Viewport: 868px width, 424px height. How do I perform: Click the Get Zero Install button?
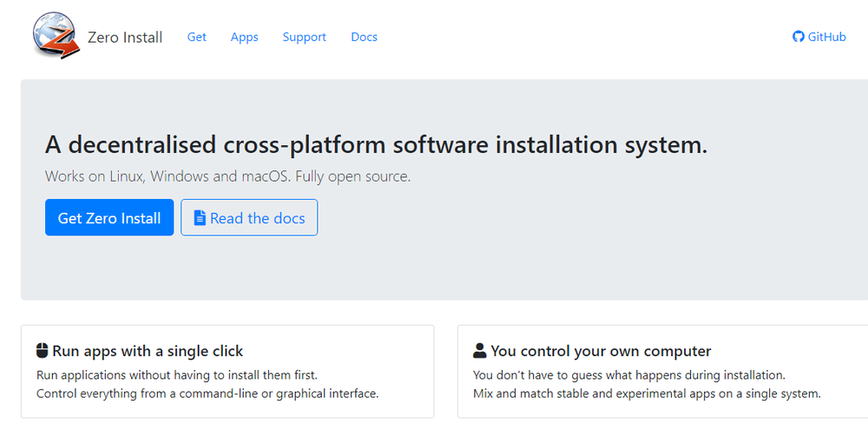coord(109,217)
